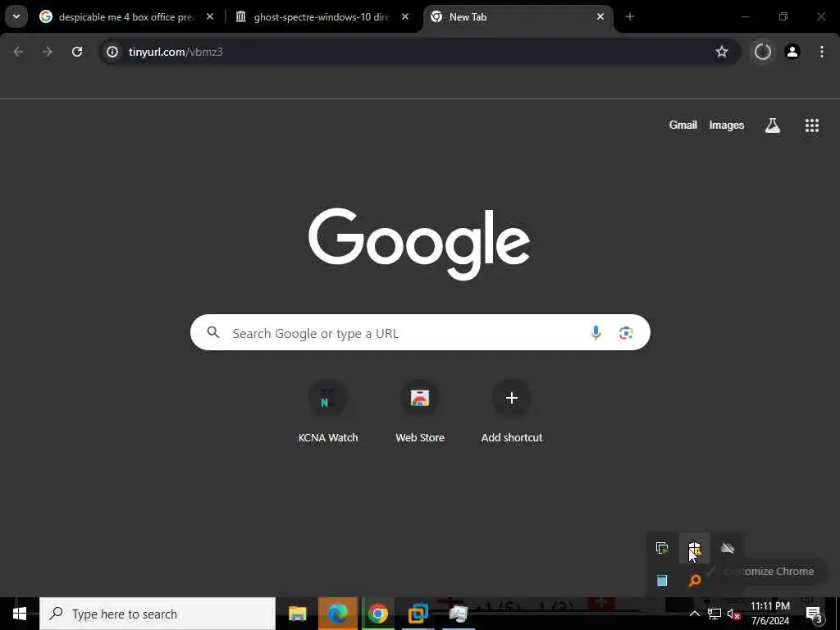Open File Explorer from taskbar

point(297,614)
